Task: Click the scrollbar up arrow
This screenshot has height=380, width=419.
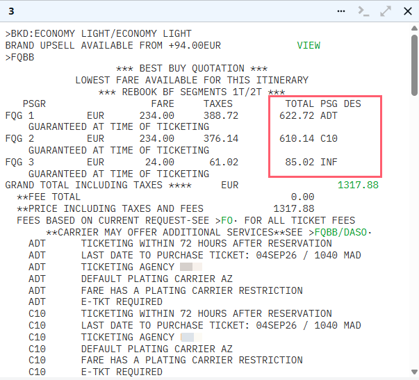Action: (414, 28)
